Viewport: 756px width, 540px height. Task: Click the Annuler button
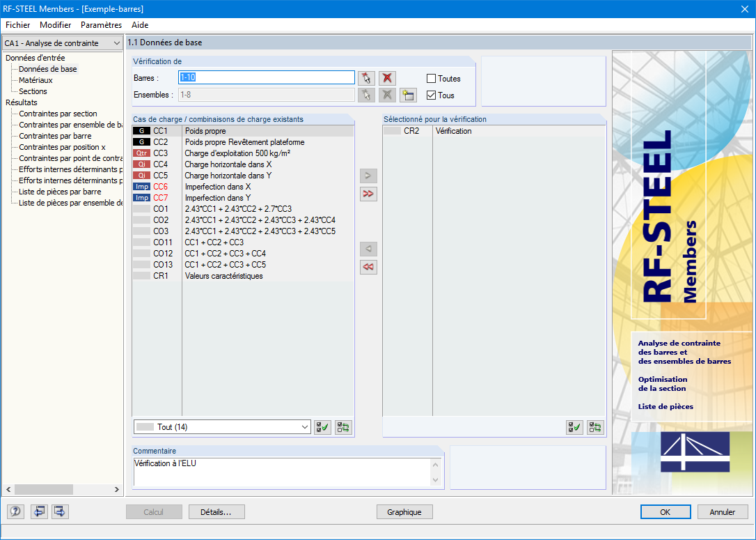(x=723, y=512)
